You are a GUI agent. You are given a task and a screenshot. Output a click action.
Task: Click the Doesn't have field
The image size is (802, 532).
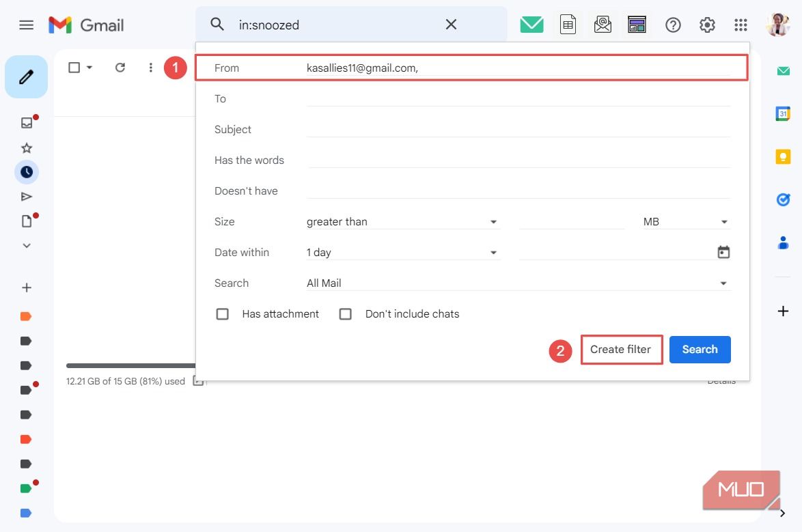(x=518, y=191)
